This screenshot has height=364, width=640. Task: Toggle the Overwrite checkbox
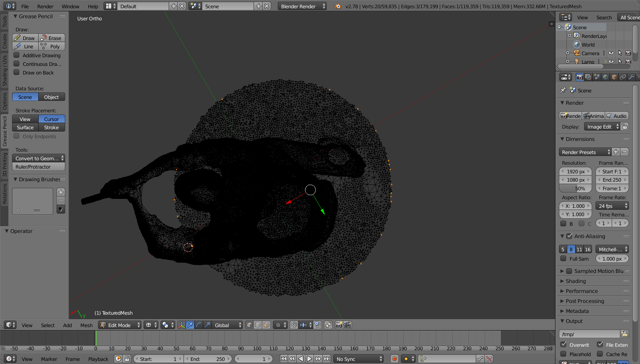(x=563, y=344)
